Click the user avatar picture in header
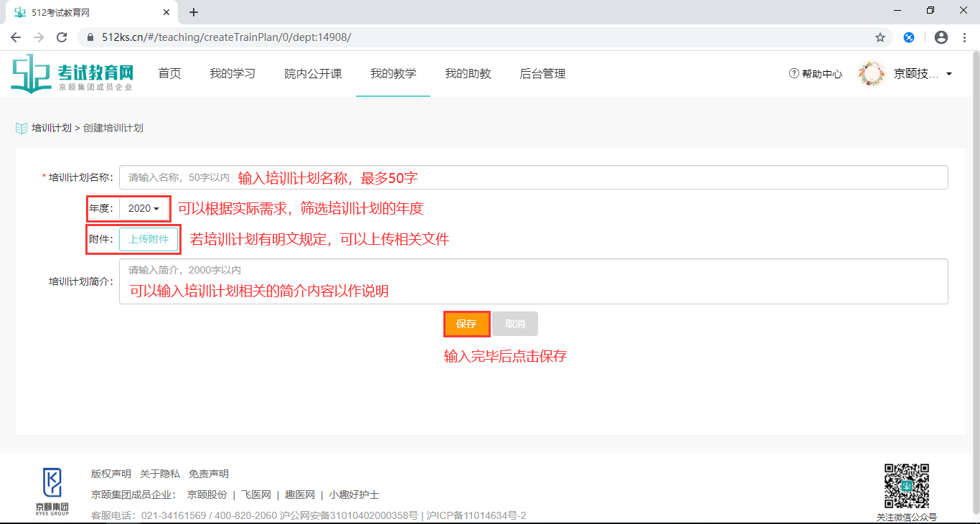This screenshot has height=524, width=980. coord(872,73)
